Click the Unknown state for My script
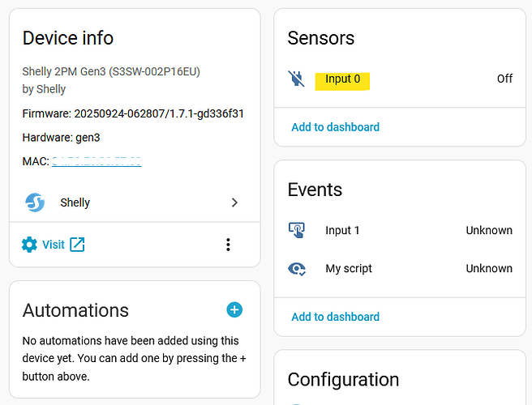The width and height of the screenshot is (532, 405). [x=488, y=268]
